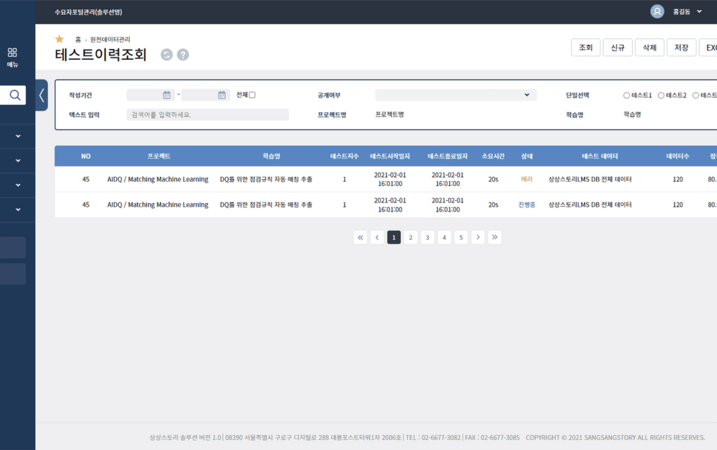Screen dimensions: 717x450
Task: Go to the first page with the double-left arrow
Action: click(x=360, y=237)
